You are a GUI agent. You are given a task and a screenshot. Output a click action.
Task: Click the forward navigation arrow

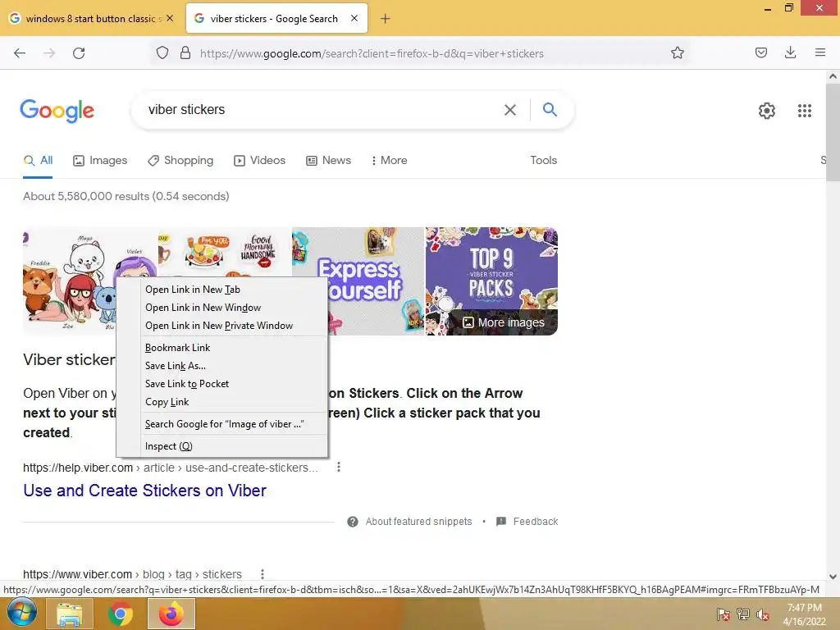tap(49, 53)
